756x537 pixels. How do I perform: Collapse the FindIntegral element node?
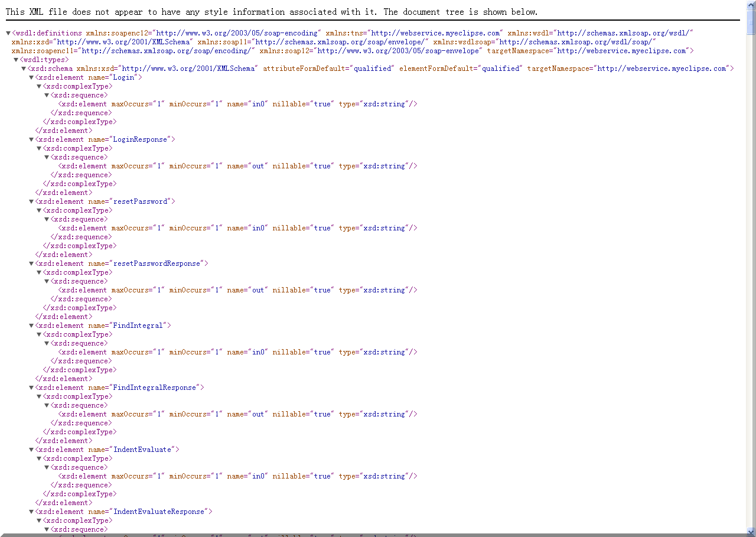[x=31, y=326]
